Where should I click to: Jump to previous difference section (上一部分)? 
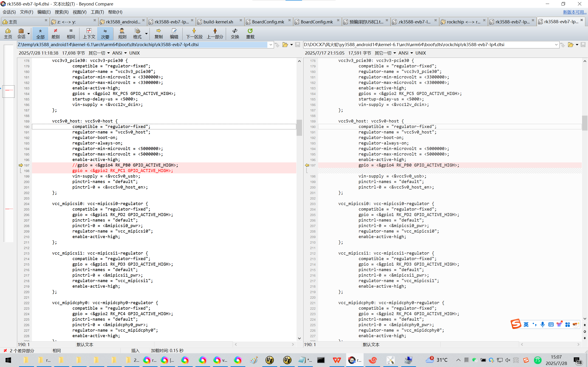tap(215, 33)
